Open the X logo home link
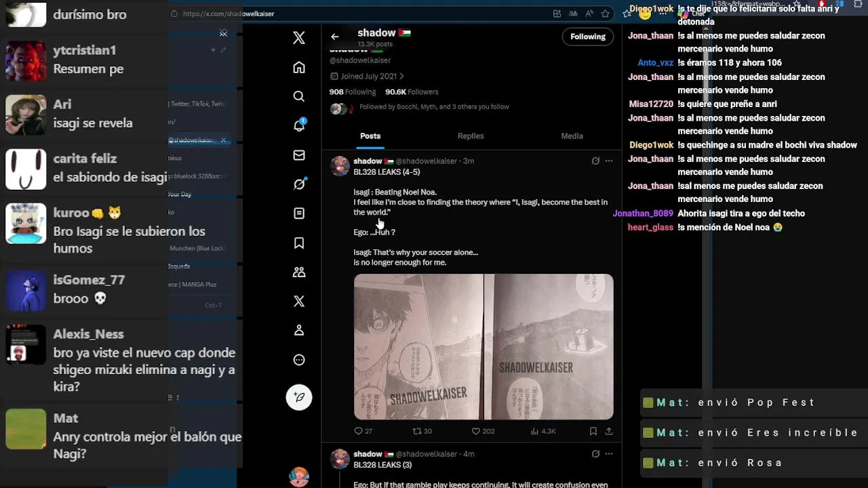 coord(299,38)
